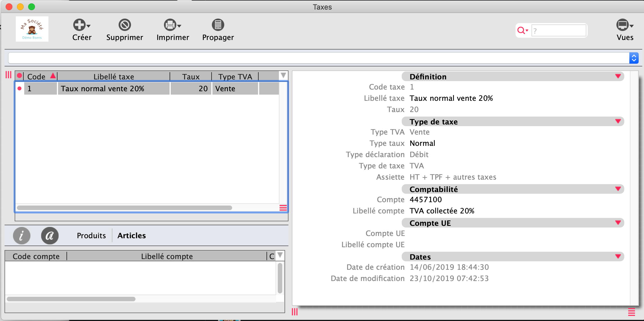
Task: Switch to the Articles tab
Action: click(x=132, y=235)
